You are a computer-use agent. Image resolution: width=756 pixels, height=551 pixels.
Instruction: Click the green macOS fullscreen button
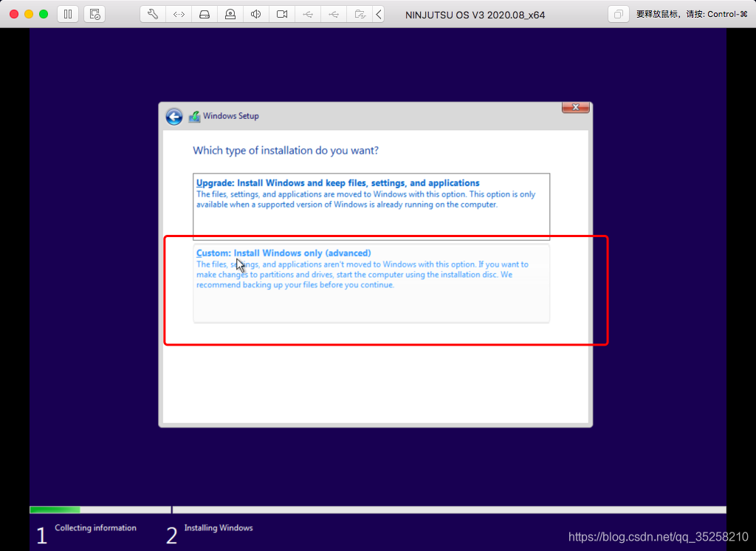coord(44,14)
